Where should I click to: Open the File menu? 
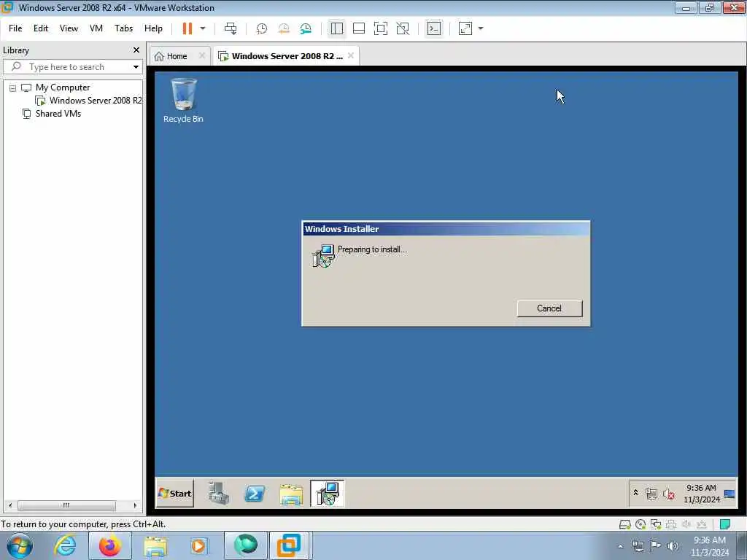point(15,28)
